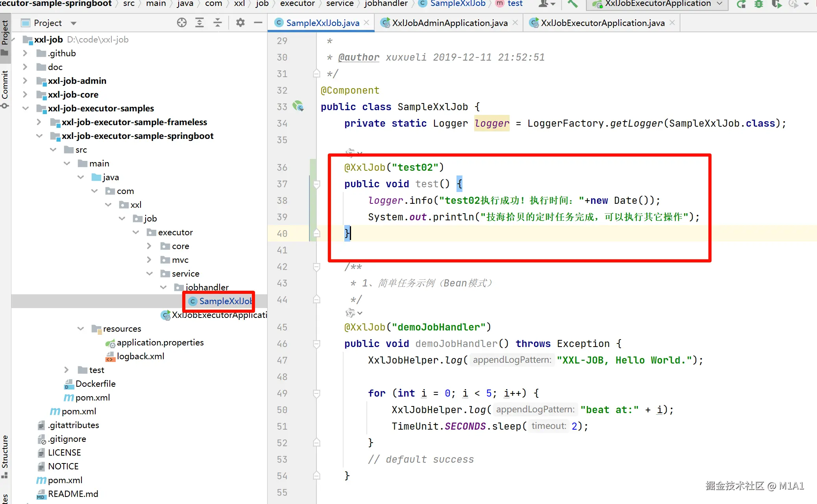Expand the xxl-job-admin folder

tap(25, 81)
